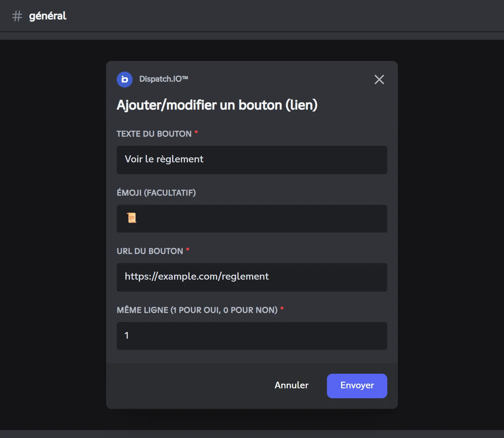The width and height of the screenshot is (504, 438).
Task: Cancel the dialog with Annuler
Action: (291, 385)
